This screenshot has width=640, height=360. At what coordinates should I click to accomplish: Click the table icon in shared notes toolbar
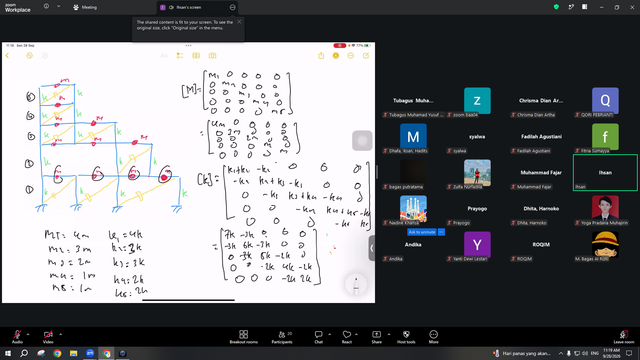coord(196,56)
